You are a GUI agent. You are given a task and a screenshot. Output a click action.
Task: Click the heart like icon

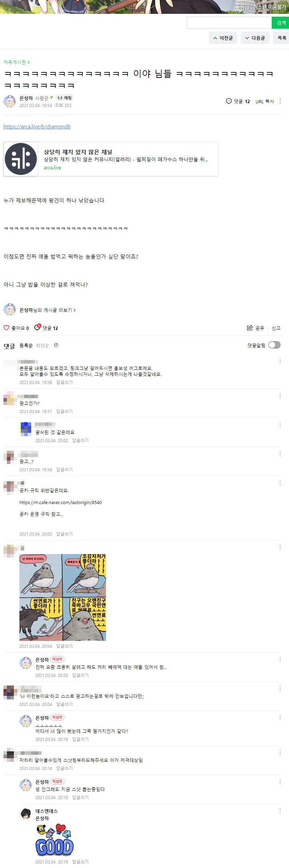[6, 328]
